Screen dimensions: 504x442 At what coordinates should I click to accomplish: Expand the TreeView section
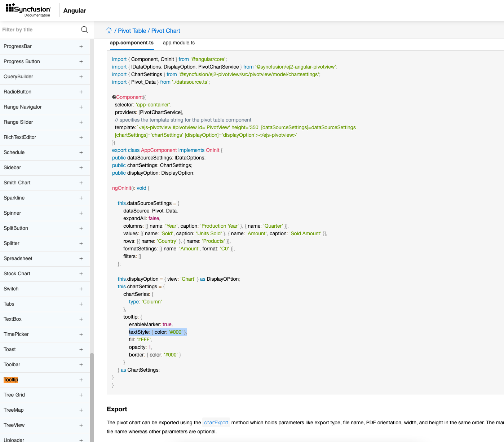81,425
